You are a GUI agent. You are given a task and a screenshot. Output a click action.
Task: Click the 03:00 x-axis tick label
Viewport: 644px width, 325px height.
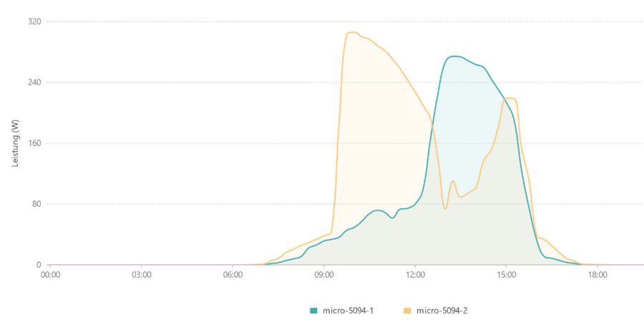[x=141, y=274]
